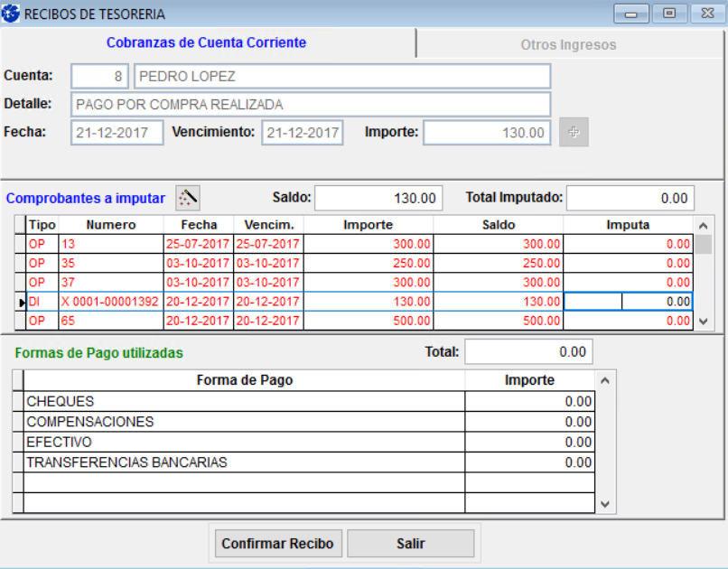
Task: Click the auto-impute icon beside Comprobantes a imputar
Action: (x=187, y=197)
